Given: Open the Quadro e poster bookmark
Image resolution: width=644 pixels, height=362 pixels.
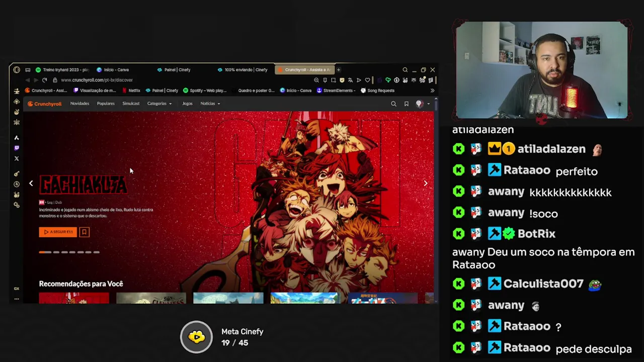Looking at the screenshot, I should click(253, 90).
